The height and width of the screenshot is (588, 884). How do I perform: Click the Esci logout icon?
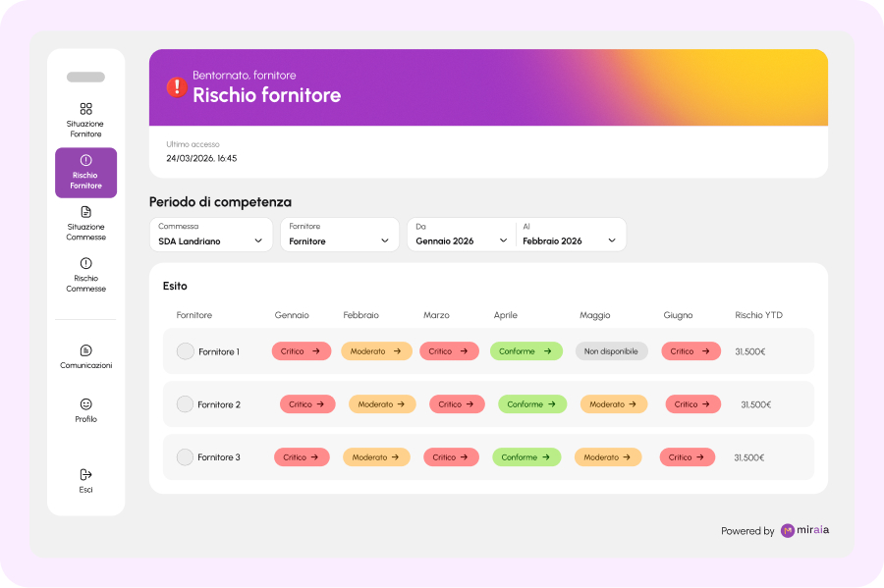coord(85,474)
